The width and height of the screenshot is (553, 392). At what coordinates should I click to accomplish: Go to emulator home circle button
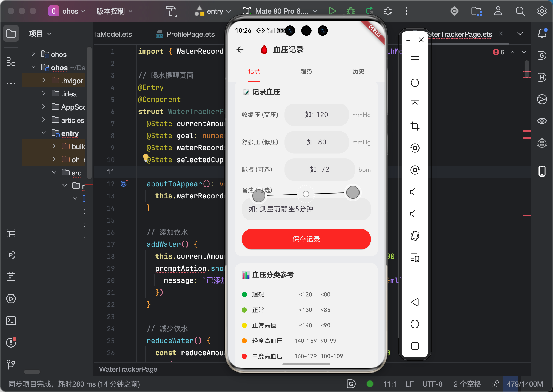pyautogui.click(x=415, y=324)
